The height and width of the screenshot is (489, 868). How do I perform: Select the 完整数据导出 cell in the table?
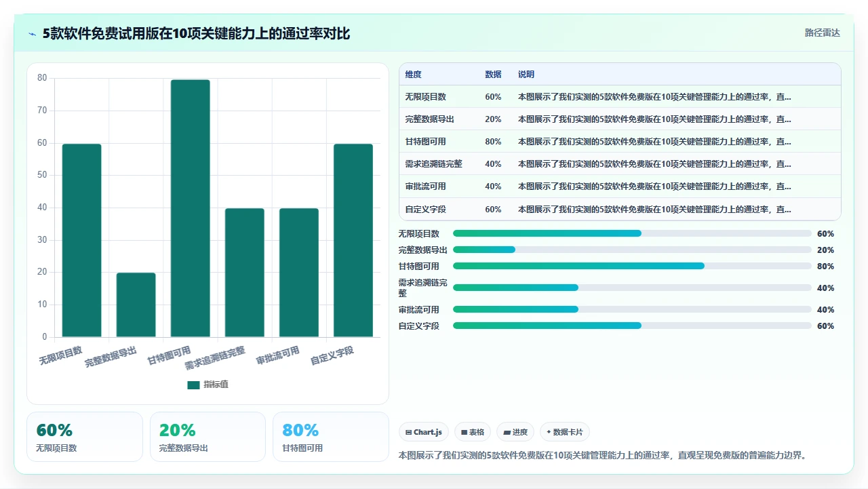(x=430, y=119)
